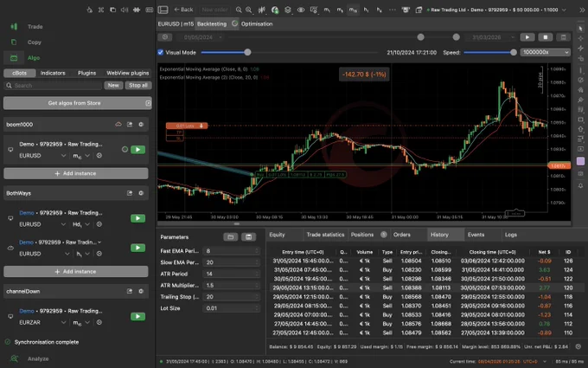Select the m5 timeframe icon

pos(340,10)
